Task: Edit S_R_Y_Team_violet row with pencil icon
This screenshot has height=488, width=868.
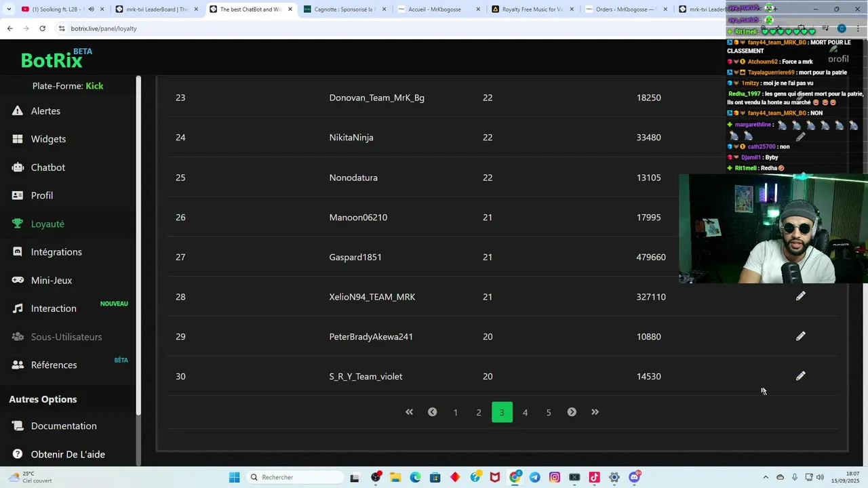Action: (801, 376)
